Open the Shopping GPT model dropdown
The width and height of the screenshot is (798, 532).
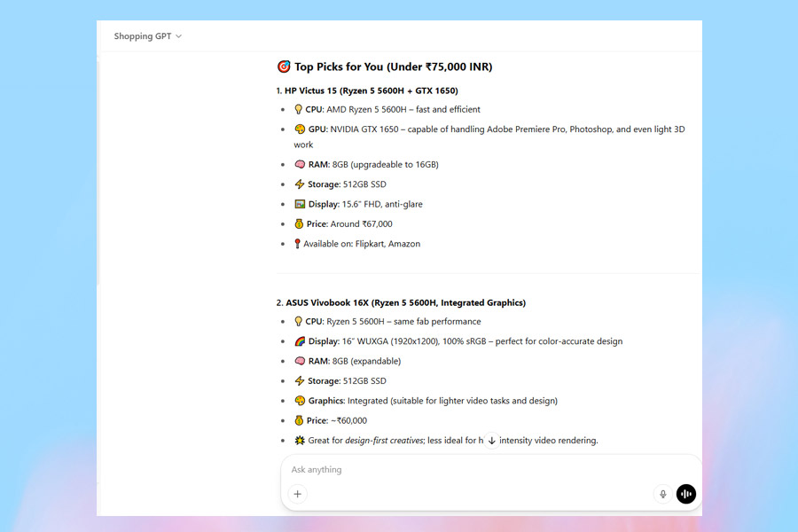click(147, 36)
